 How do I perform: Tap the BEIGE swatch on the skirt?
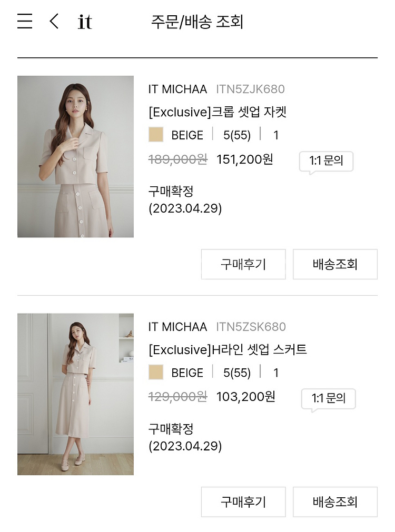click(156, 373)
